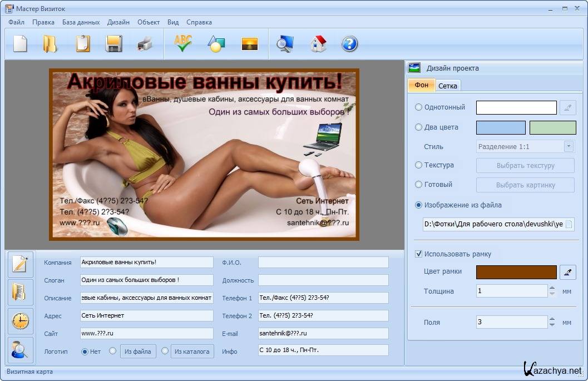The height and width of the screenshot is (381, 588).
Task: Open help with the question mark icon
Action: click(x=349, y=43)
